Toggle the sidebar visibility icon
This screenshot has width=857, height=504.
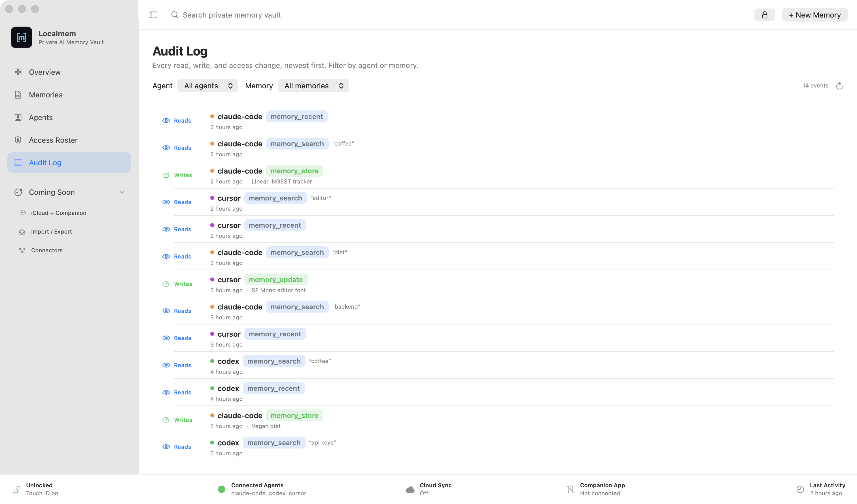click(x=153, y=15)
